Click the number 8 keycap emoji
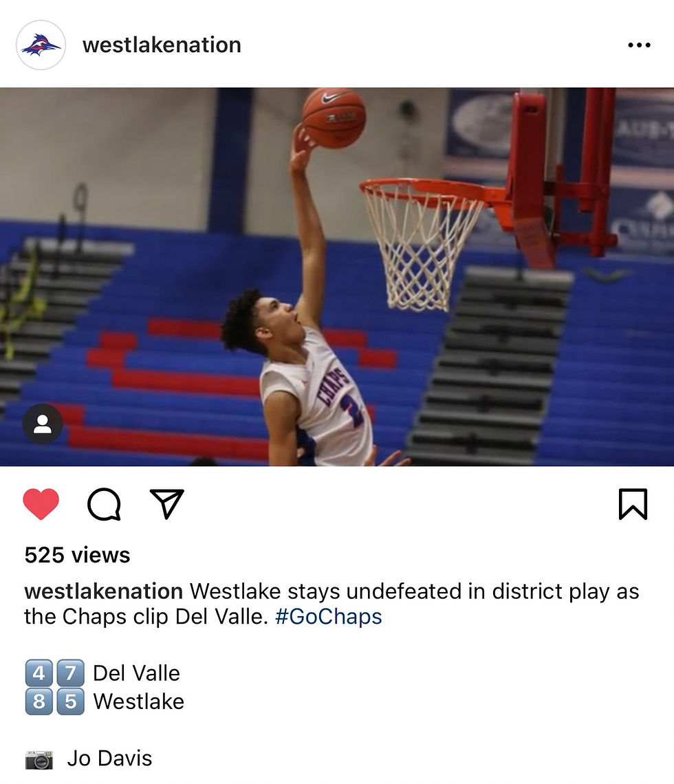This screenshot has height=784, width=674. (39, 701)
